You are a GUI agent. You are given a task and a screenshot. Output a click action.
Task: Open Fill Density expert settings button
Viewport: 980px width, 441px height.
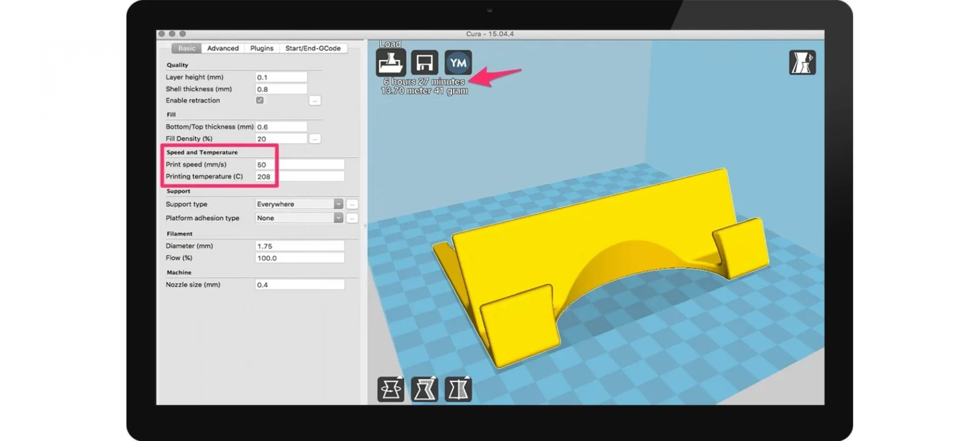tap(315, 139)
